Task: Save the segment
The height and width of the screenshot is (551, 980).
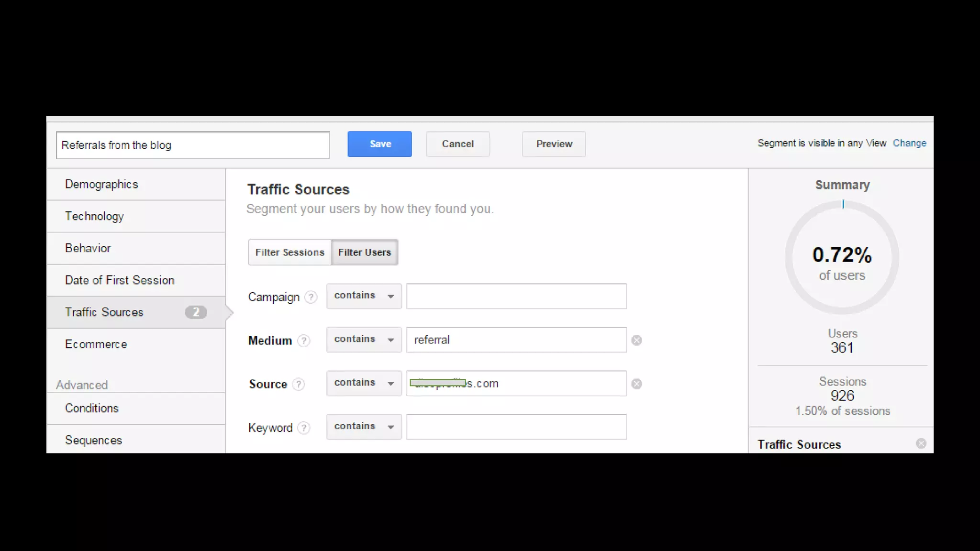Action: pos(379,144)
